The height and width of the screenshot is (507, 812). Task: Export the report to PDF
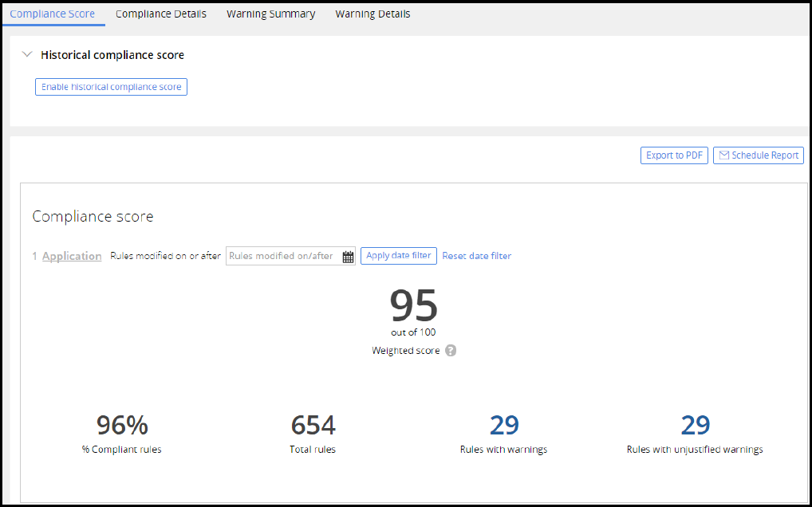click(674, 155)
